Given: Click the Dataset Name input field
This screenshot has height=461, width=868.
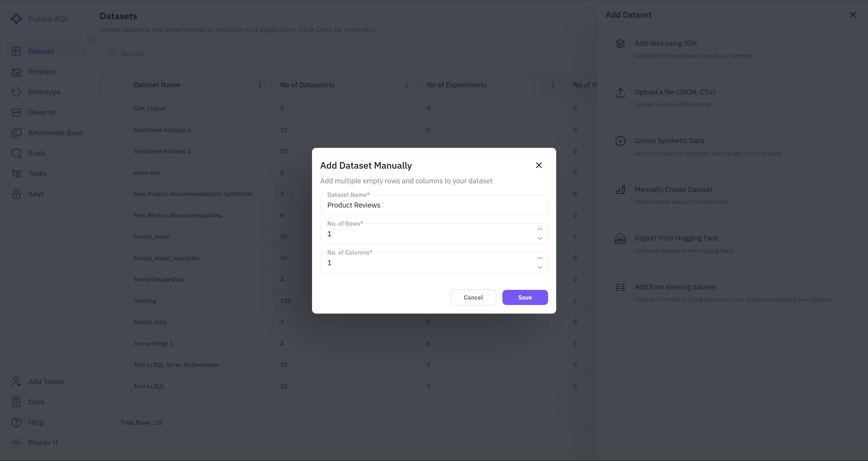Looking at the screenshot, I should [434, 205].
